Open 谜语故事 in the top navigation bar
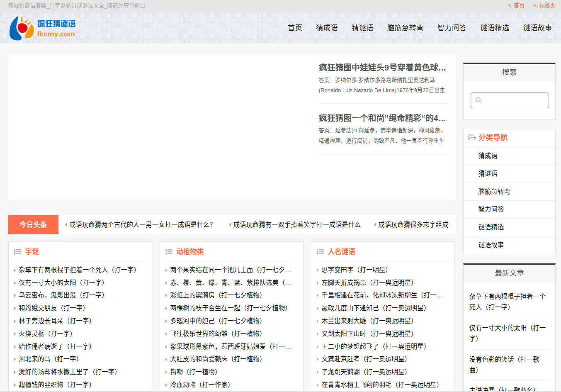This screenshot has height=392, width=561. point(537,28)
